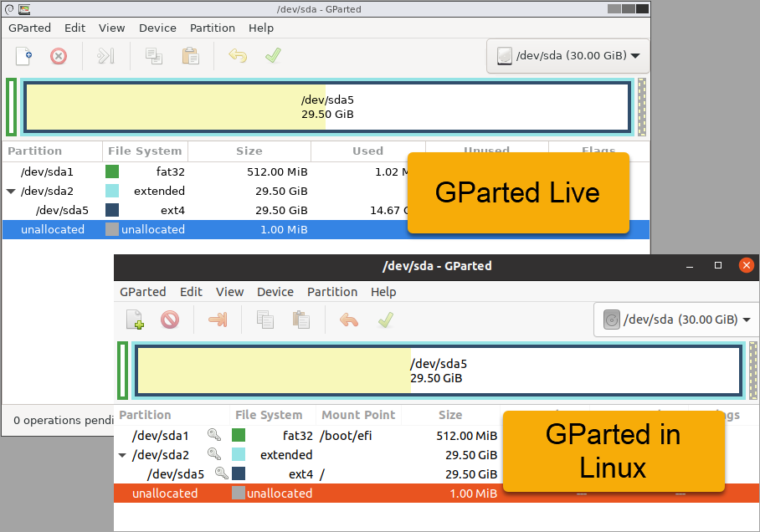Open Help menu in front window
Image resolution: width=760 pixels, height=532 pixels.
[383, 292]
